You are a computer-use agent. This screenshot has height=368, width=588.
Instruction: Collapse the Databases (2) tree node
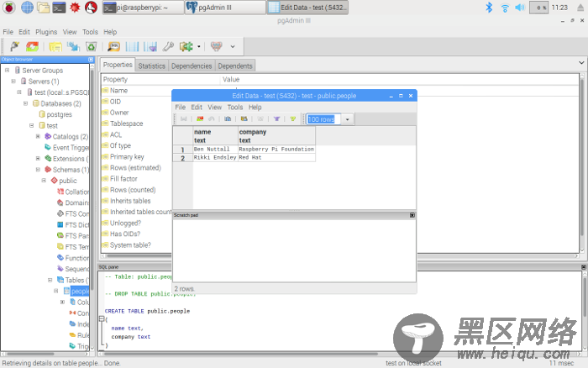point(25,103)
